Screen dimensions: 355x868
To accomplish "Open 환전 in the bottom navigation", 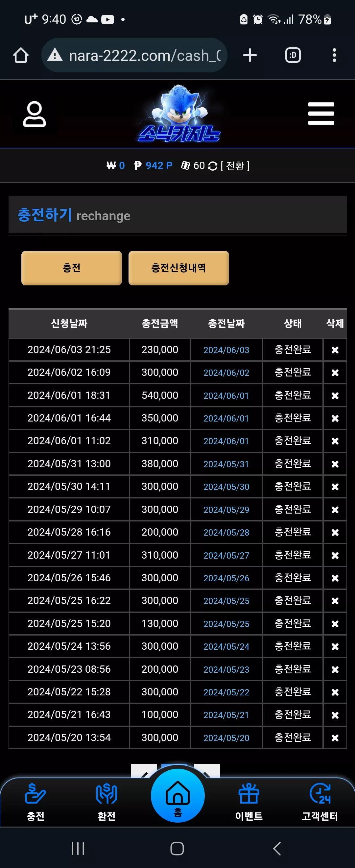I will pyautogui.click(x=106, y=802).
